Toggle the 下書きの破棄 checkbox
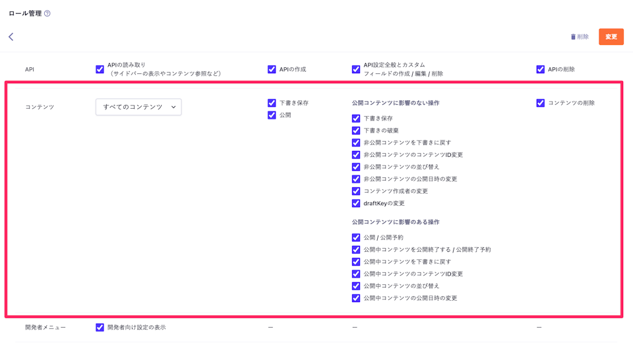Viewport: 633px width, 364px height. (x=356, y=131)
